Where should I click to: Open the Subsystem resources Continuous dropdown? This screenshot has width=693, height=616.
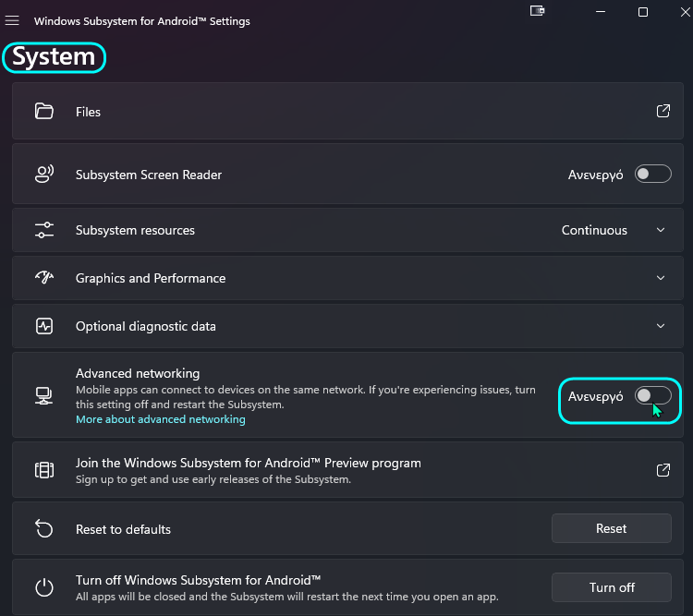pos(613,230)
